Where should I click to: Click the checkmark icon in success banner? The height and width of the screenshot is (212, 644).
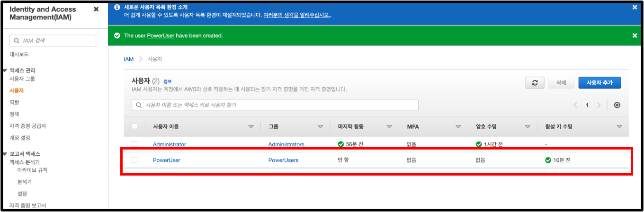click(x=117, y=35)
